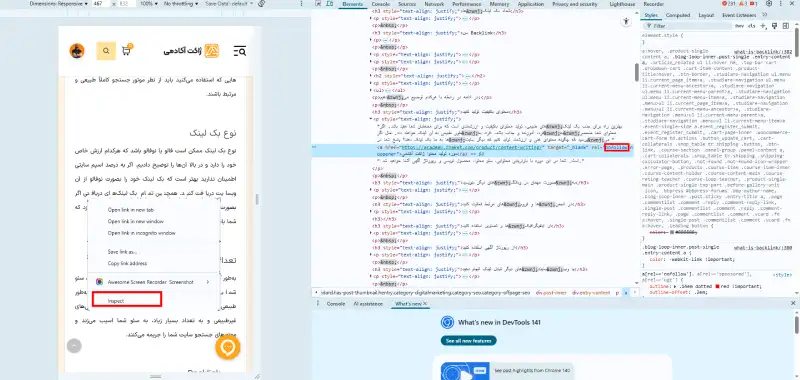The image size is (800, 380).
Task: Click the yellow warnings count badge
Action: [x=743, y=4]
